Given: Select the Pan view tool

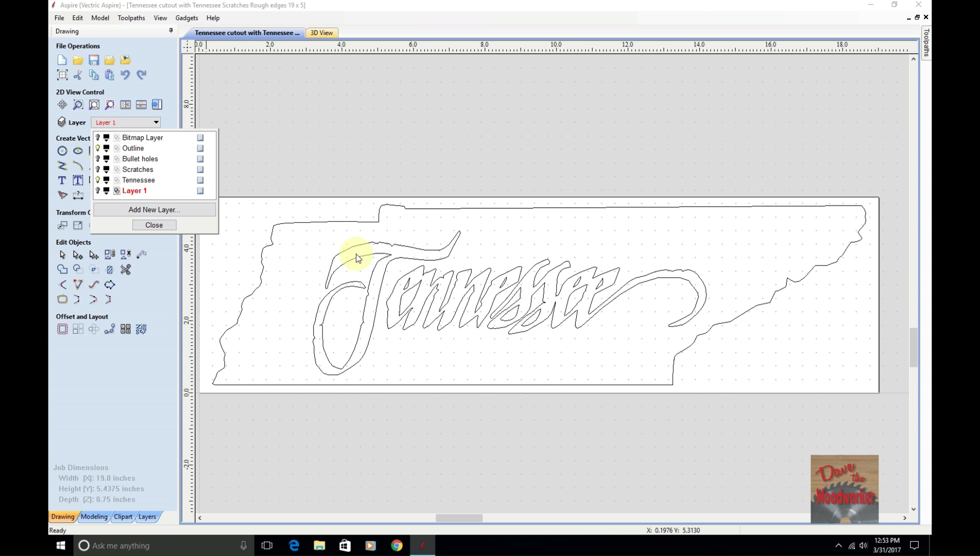Looking at the screenshot, I should click(x=62, y=105).
